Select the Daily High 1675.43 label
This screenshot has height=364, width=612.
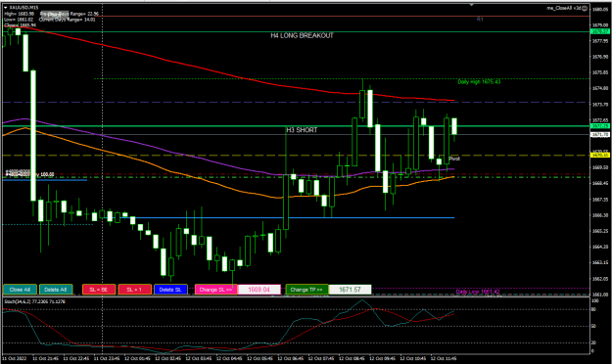pyautogui.click(x=479, y=82)
